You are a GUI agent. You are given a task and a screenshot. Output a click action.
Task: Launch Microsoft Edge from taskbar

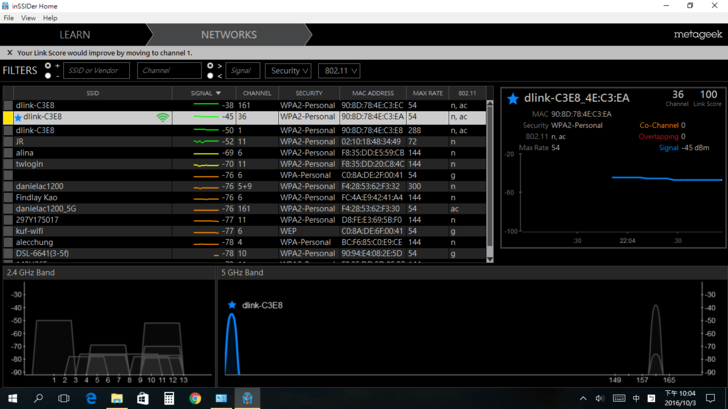tap(91, 398)
